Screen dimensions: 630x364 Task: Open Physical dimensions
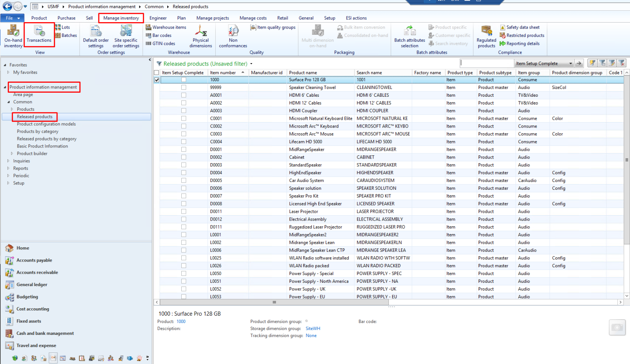coord(200,36)
